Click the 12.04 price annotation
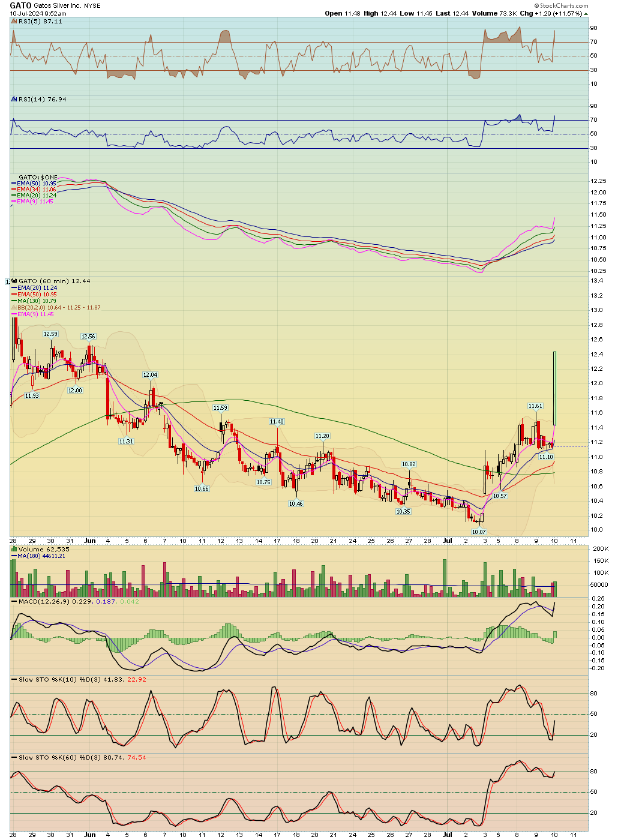Screen dimensions: 618x840 150,374
